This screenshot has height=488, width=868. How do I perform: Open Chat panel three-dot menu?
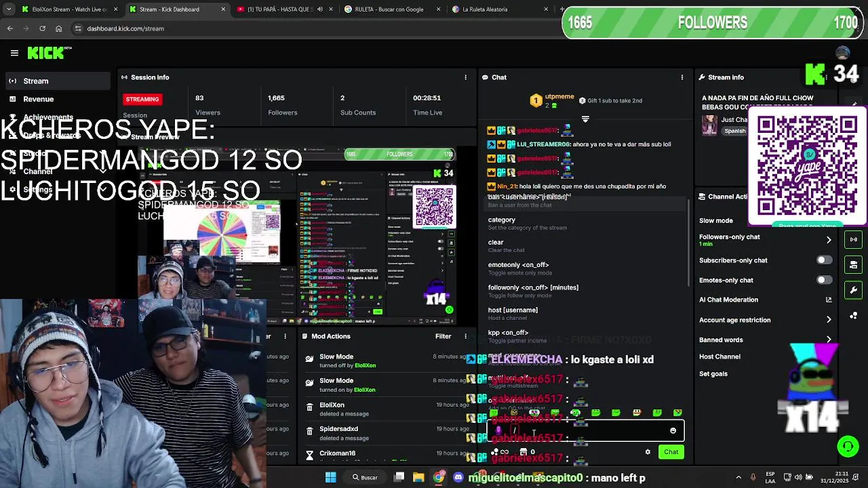[x=682, y=77]
